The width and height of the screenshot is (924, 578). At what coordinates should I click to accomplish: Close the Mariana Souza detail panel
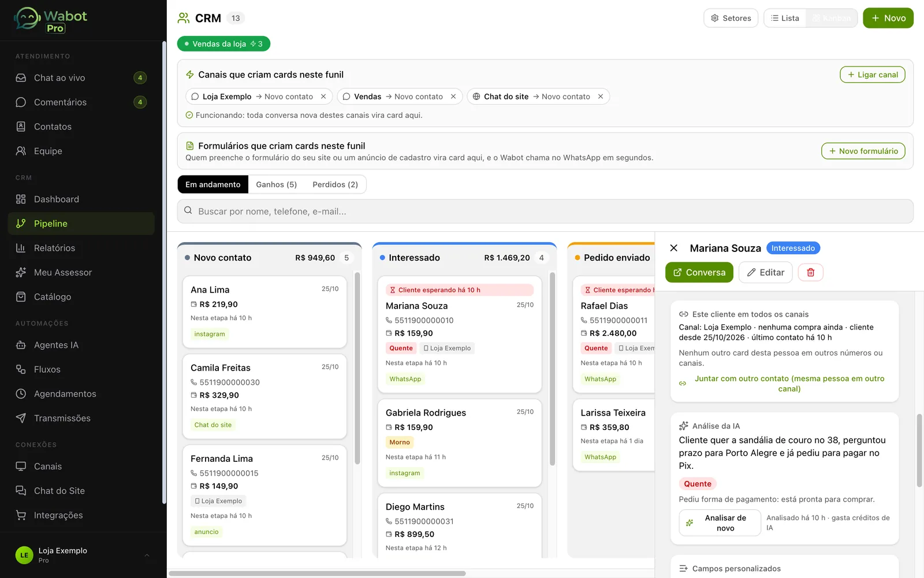673,248
